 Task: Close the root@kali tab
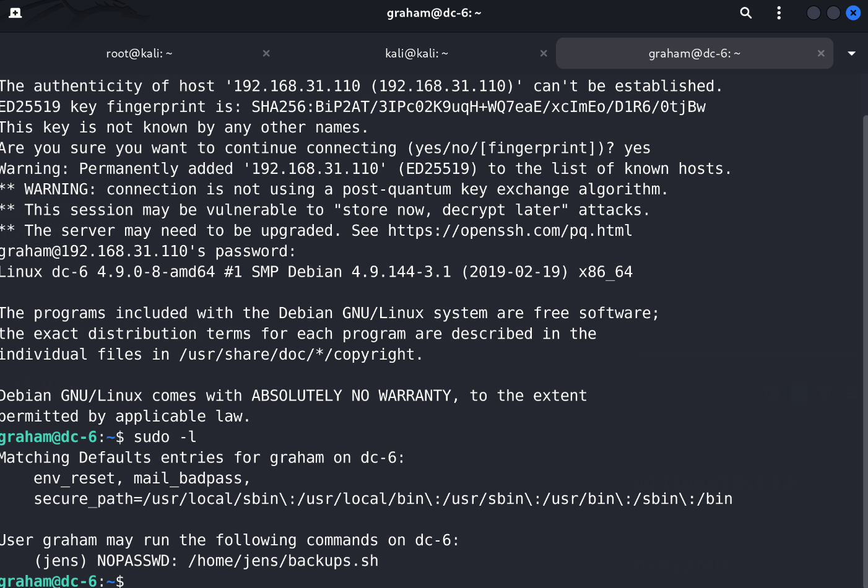(266, 53)
